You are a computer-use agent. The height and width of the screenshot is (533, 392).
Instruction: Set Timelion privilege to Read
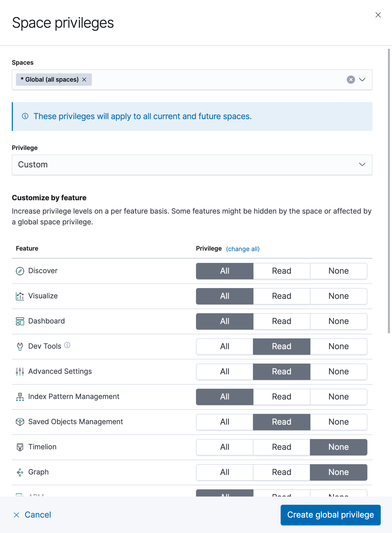[282, 447]
